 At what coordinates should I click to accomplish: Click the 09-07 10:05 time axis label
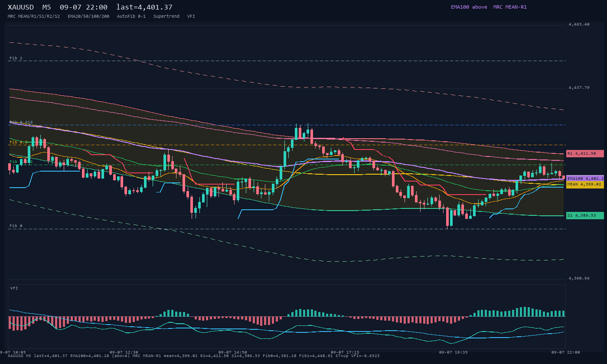(x=13, y=352)
